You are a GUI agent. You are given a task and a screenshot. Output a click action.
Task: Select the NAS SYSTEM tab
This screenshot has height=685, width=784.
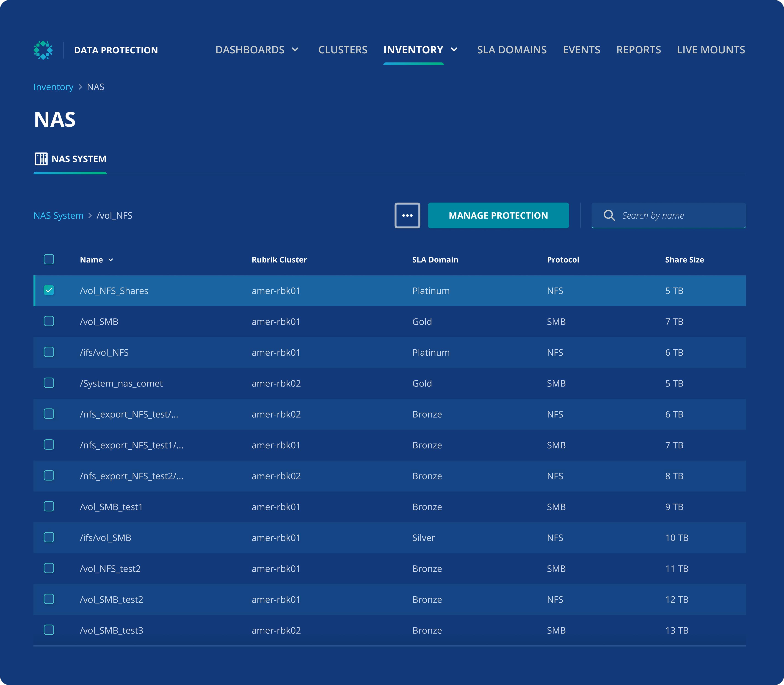click(70, 159)
